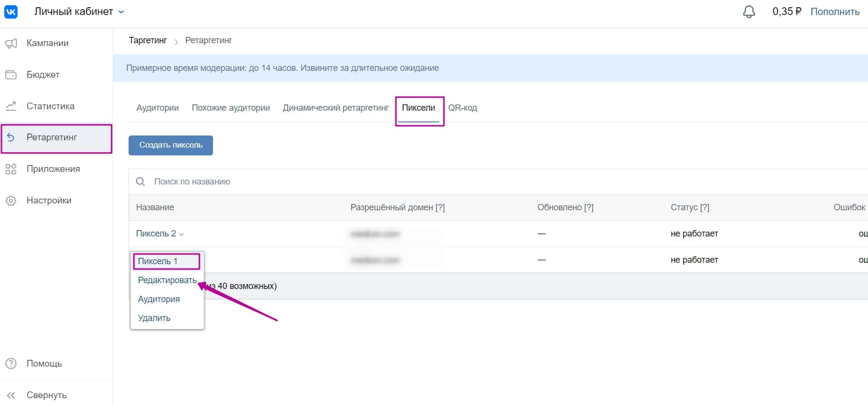Click the Budget wallet icon
The width and height of the screenshot is (868, 405).
pyautogui.click(x=11, y=75)
